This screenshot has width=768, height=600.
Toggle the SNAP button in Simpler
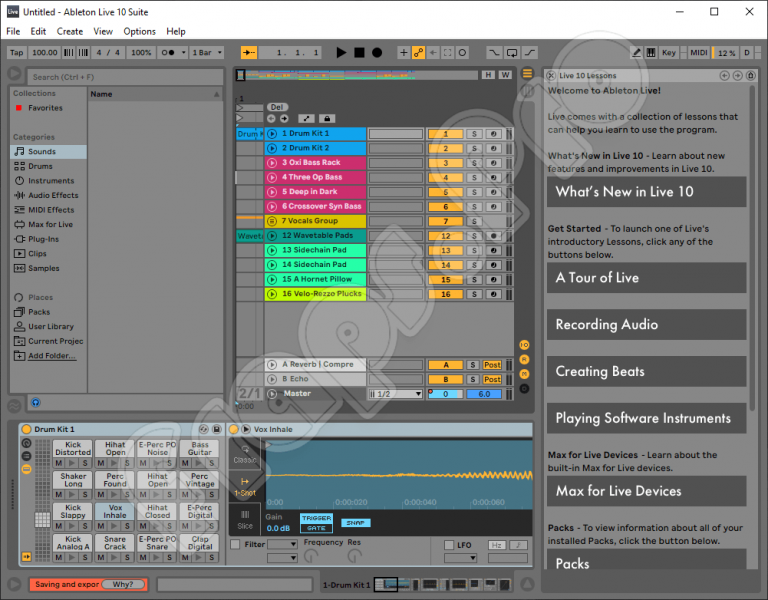tap(354, 522)
